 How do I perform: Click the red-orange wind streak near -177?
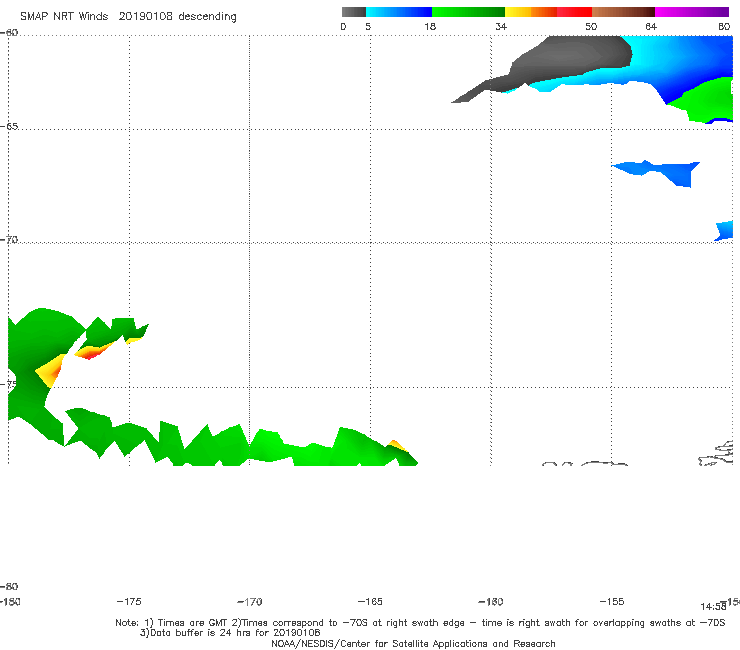tap(93, 351)
